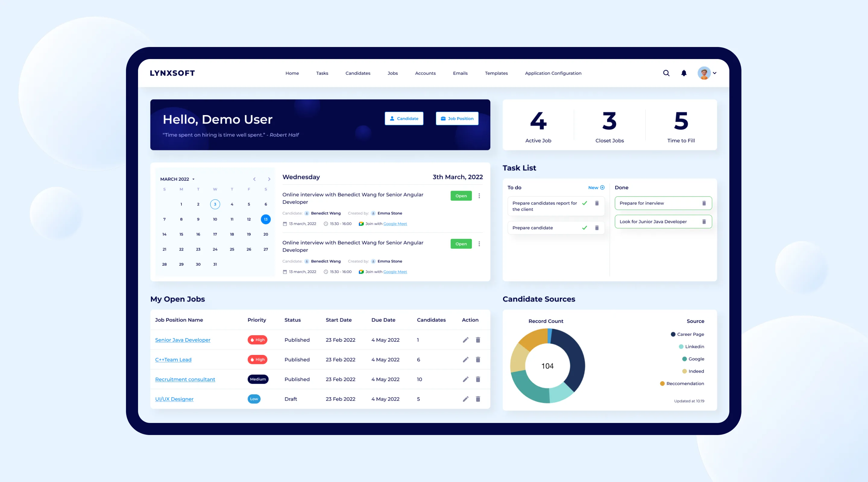Add new task with New plus
868x482 pixels.
[596, 188]
